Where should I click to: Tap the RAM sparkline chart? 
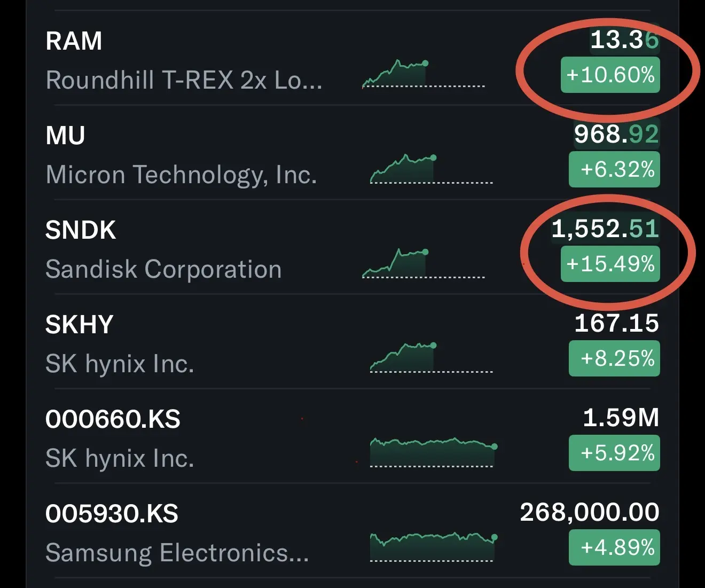pos(423,74)
